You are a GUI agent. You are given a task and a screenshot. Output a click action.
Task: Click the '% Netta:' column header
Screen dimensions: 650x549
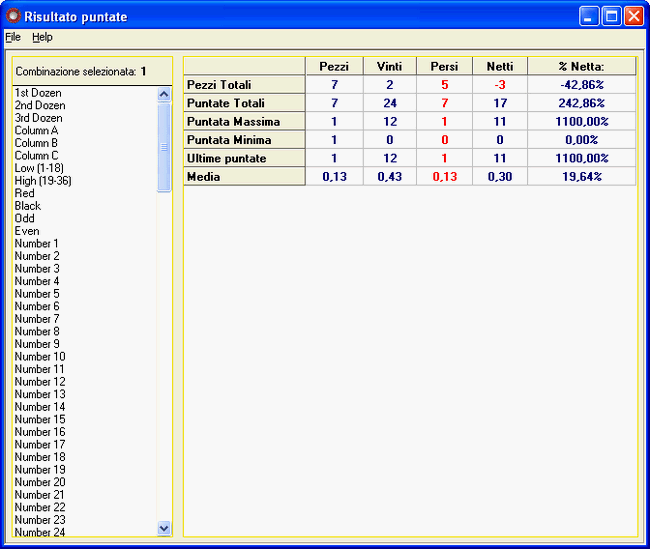point(582,66)
